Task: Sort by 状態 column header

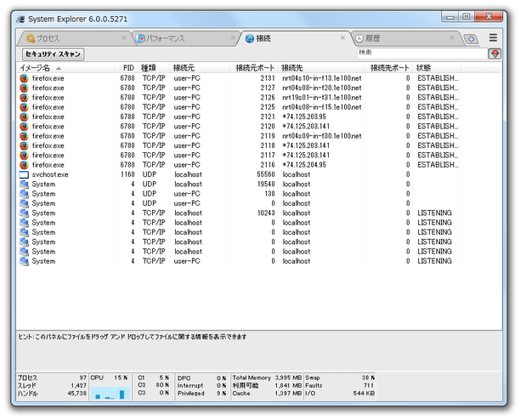Action: pyautogui.click(x=437, y=68)
